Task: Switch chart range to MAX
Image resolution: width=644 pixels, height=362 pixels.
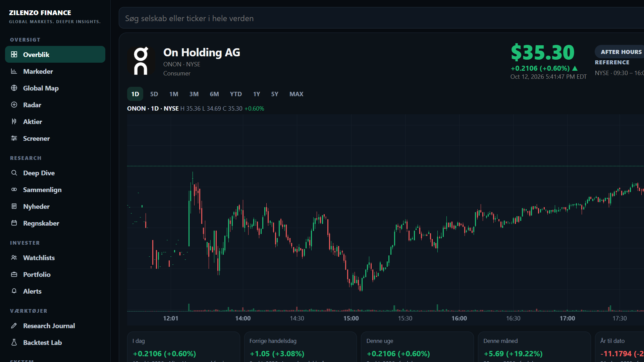Action: coord(297,94)
